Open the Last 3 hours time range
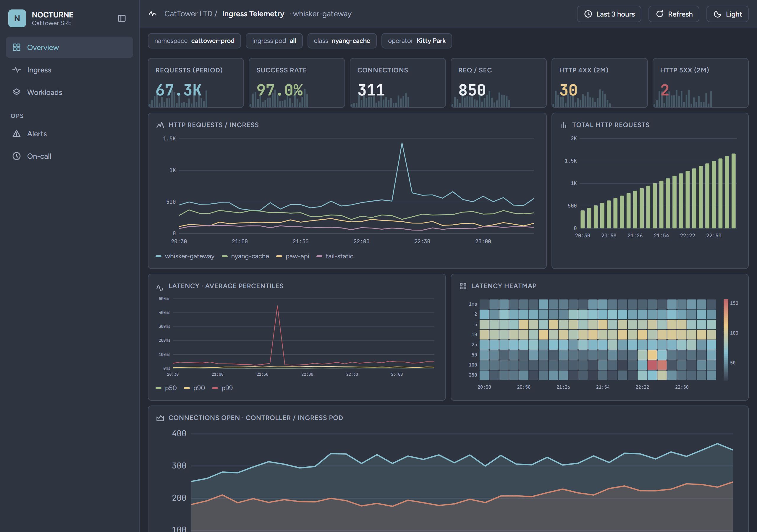This screenshot has width=757, height=532. click(609, 14)
